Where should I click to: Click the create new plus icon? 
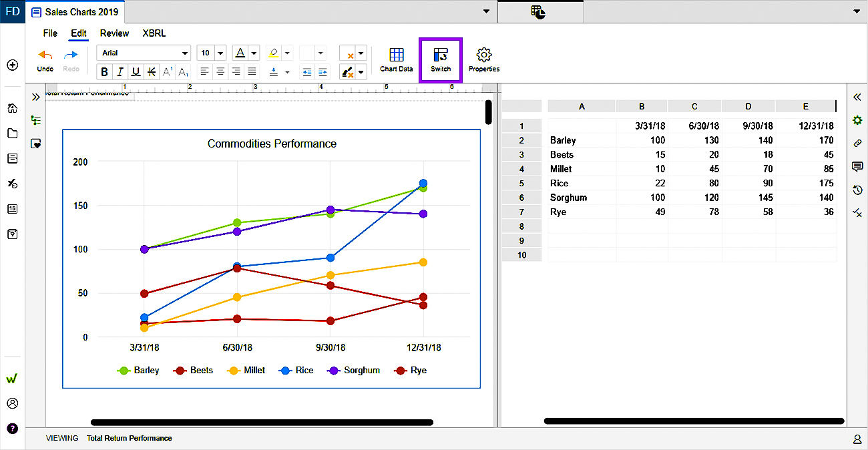point(12,65)
